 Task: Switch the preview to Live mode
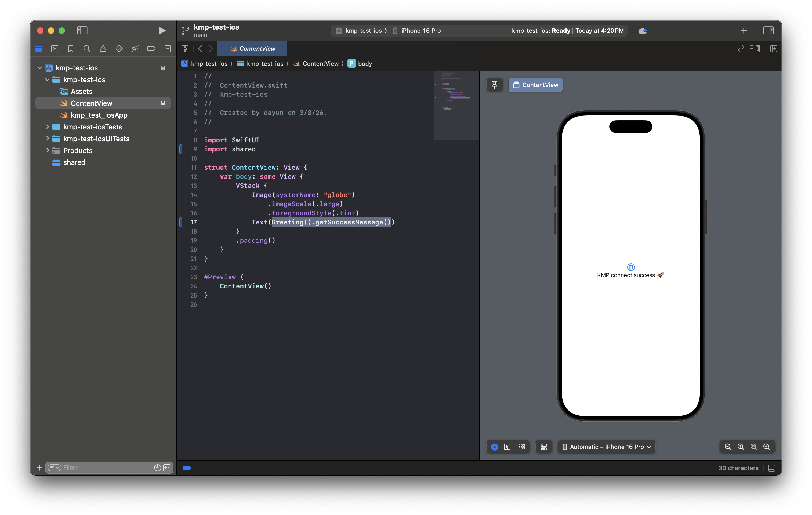(494, 447)
